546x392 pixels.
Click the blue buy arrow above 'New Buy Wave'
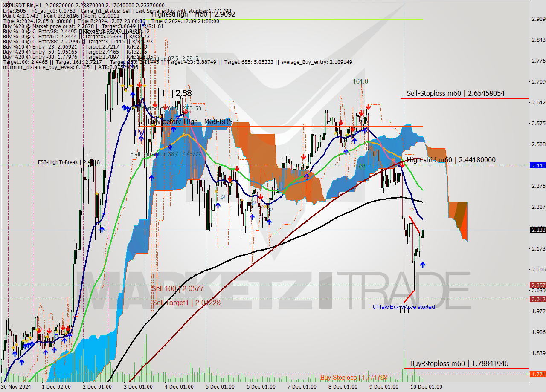422,265
